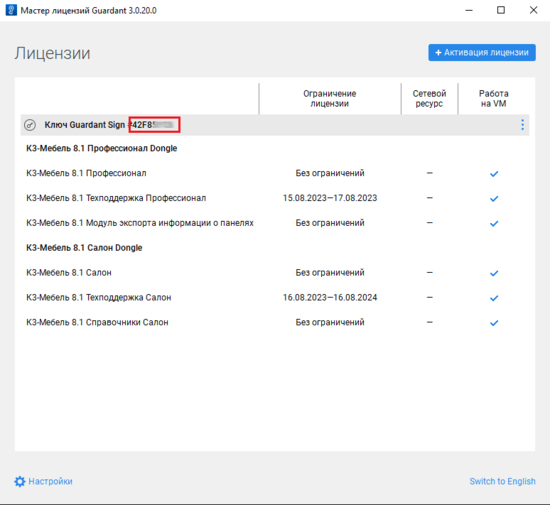Click VM checkmark for Техподдержка Профессионал row
This screenshot has height=505, width=550.
pyautogui.click(x=494, y=198)
